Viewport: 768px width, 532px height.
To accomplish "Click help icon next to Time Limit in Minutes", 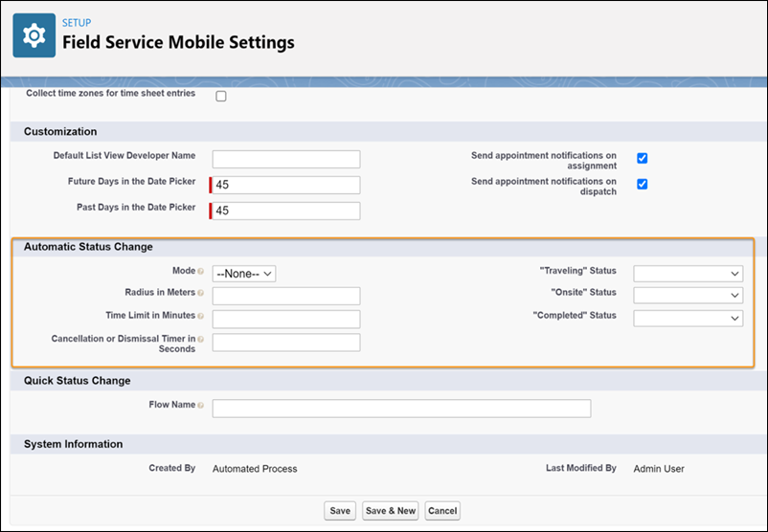I will [201, 316].
